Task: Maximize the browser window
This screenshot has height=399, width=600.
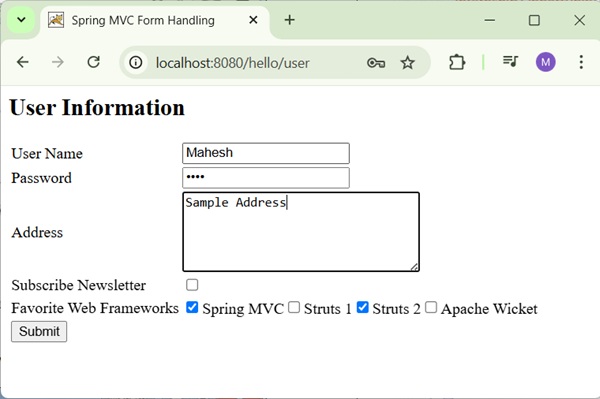Action: tap(534, 20)
